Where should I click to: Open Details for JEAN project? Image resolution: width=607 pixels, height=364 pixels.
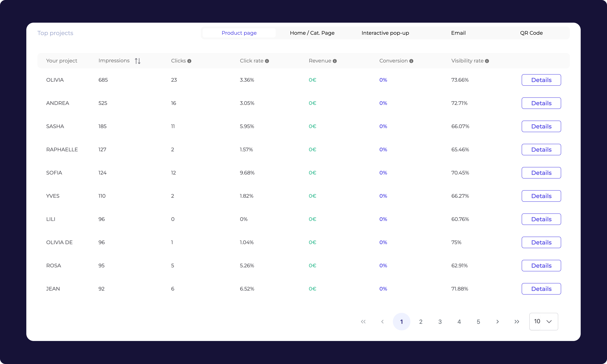[x=541, y=289]
